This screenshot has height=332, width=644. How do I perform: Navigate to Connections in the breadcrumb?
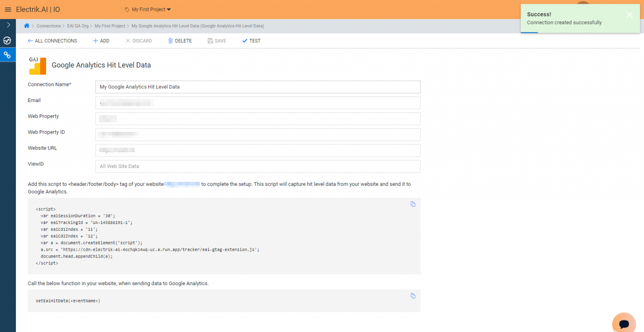click(48, 26)
